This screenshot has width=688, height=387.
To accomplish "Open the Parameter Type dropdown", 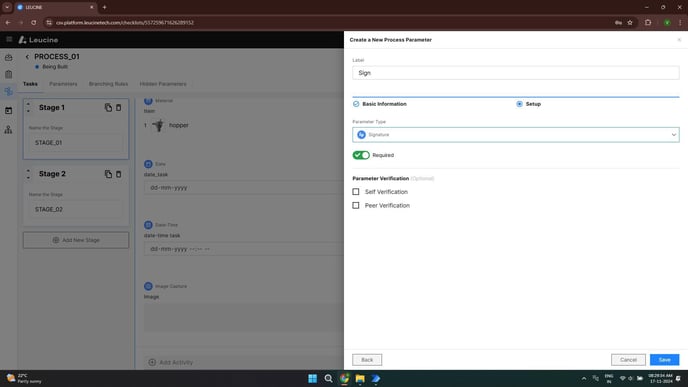I will pyautogui.click(x=516, y=135).
